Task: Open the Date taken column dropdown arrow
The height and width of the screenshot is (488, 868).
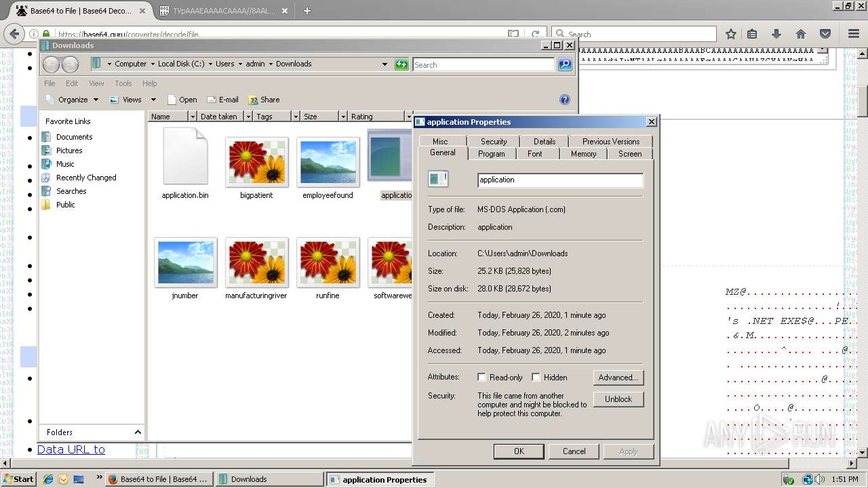Action: 248,117
